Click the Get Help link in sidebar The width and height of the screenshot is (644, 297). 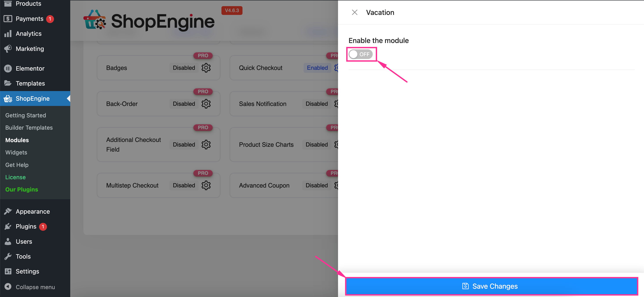point(17,165)
